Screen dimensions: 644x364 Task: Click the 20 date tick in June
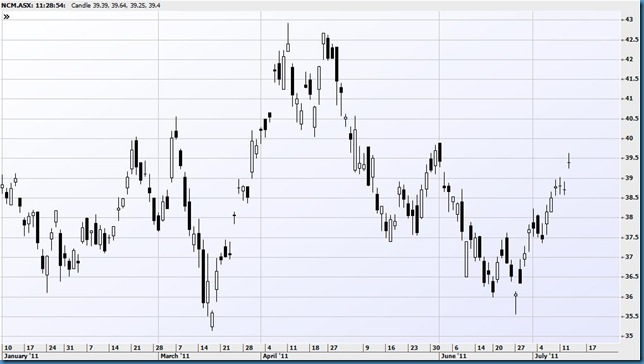point(499,348)
